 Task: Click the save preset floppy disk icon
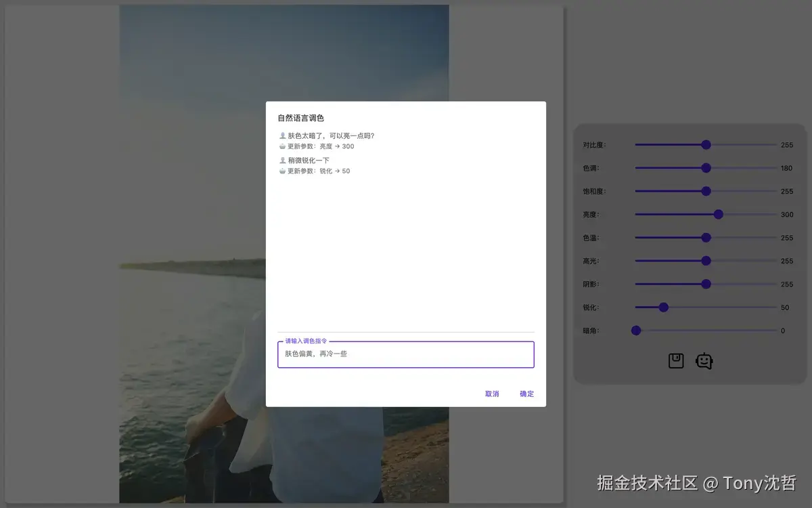click(x=675, y=360)
